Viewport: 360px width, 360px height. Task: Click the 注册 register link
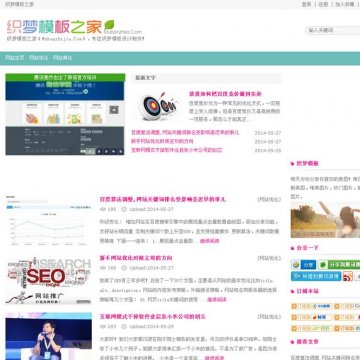click(x=323, y=4)
